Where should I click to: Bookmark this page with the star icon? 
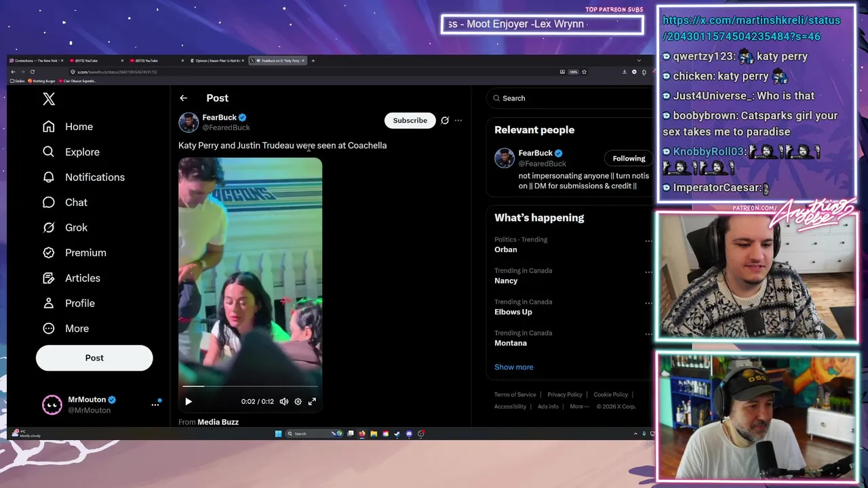584,72
